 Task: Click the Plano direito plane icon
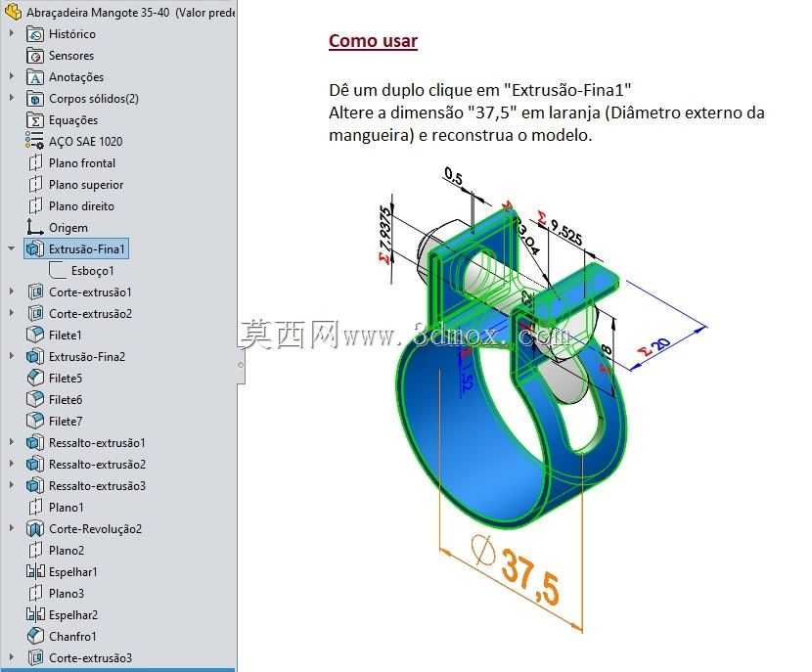(34, 206)
